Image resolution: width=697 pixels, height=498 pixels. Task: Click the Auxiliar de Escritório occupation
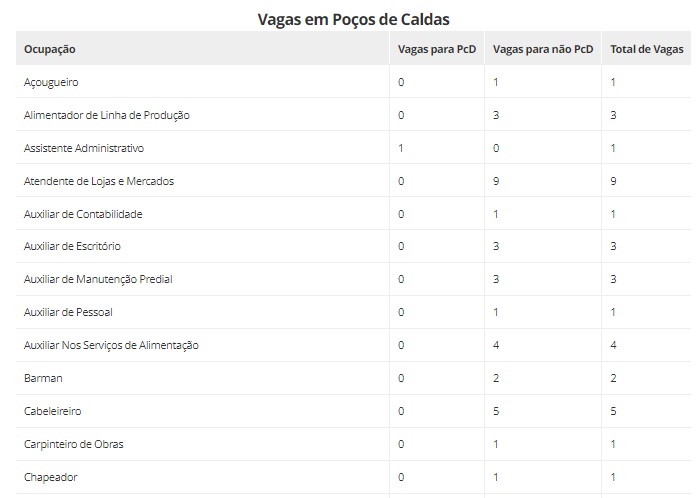tap(72, 246)
